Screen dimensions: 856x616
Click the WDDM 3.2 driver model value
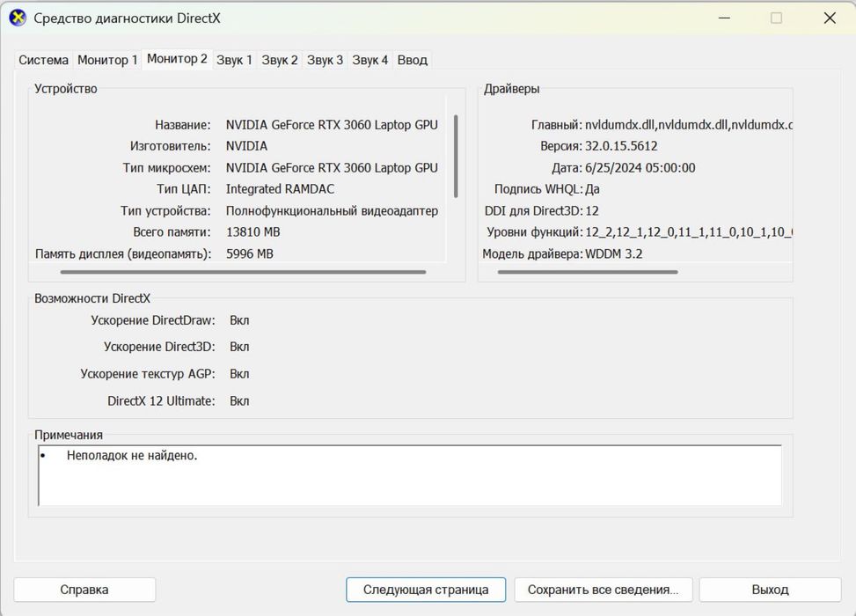pos(613,254)
